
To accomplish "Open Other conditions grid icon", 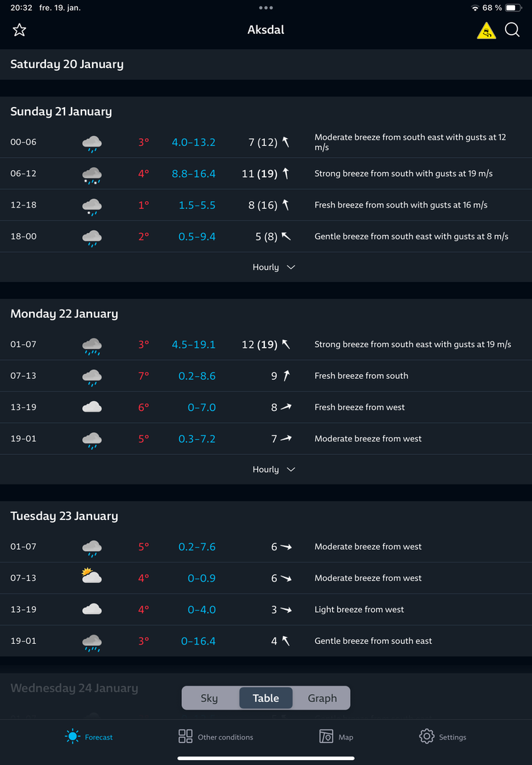I will coord(186,737).
